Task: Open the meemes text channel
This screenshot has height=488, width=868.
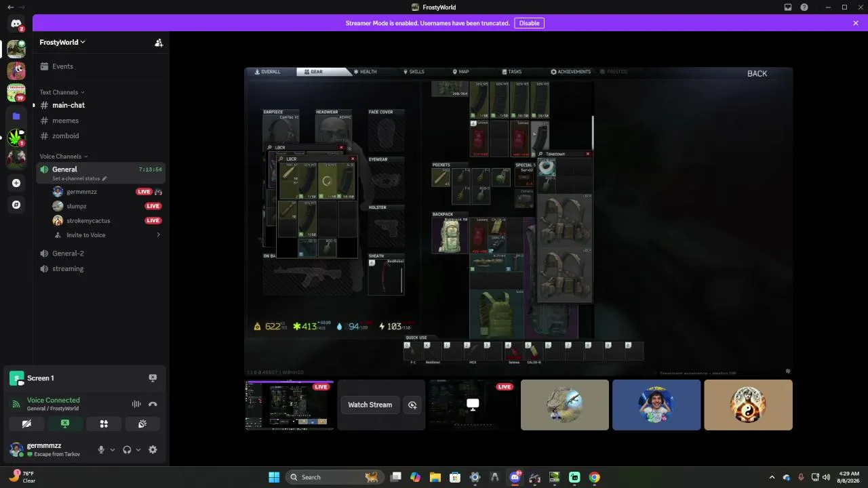Action: pos(100,121)
